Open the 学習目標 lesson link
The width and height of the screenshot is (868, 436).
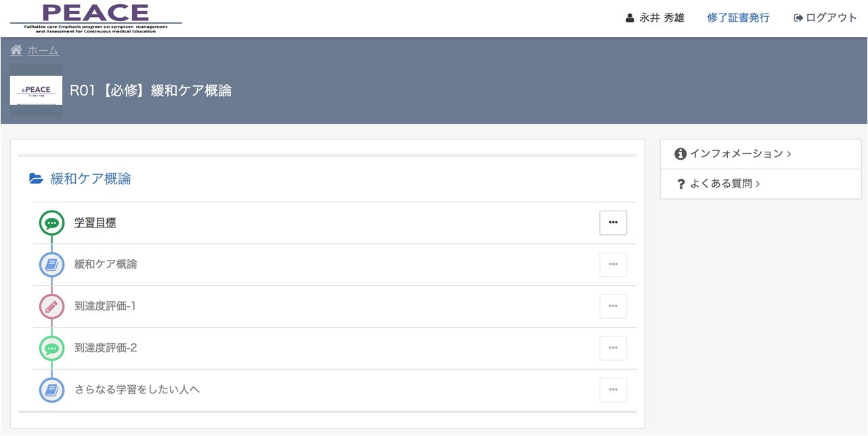coord(95,223)
